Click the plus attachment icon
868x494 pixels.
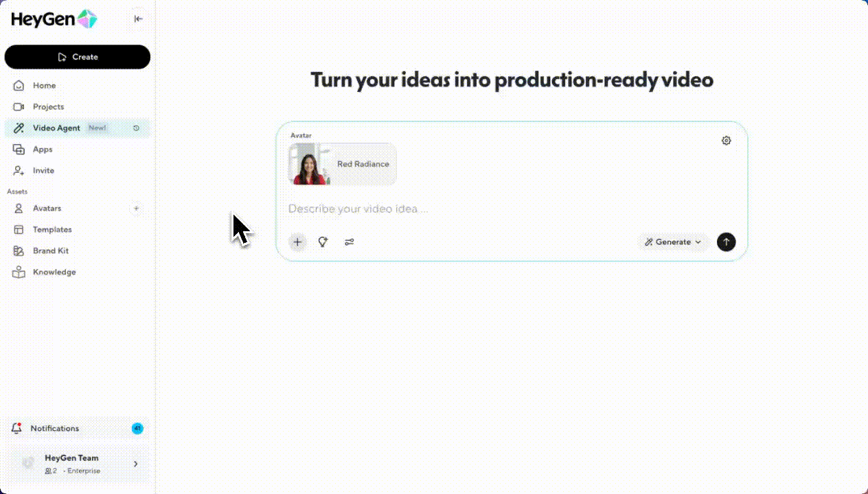297,242
